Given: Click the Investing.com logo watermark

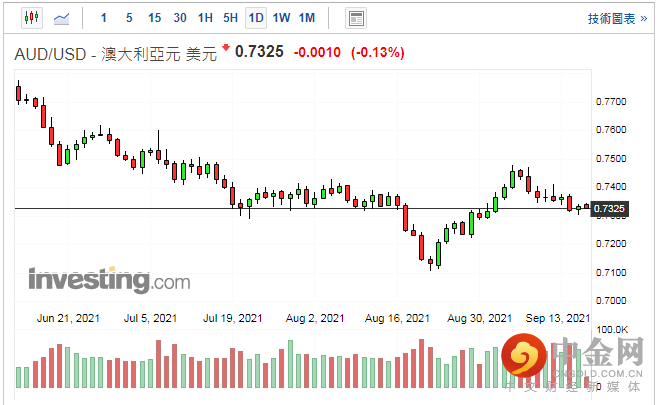Looking at the screenshot, I should coord(109,280).
